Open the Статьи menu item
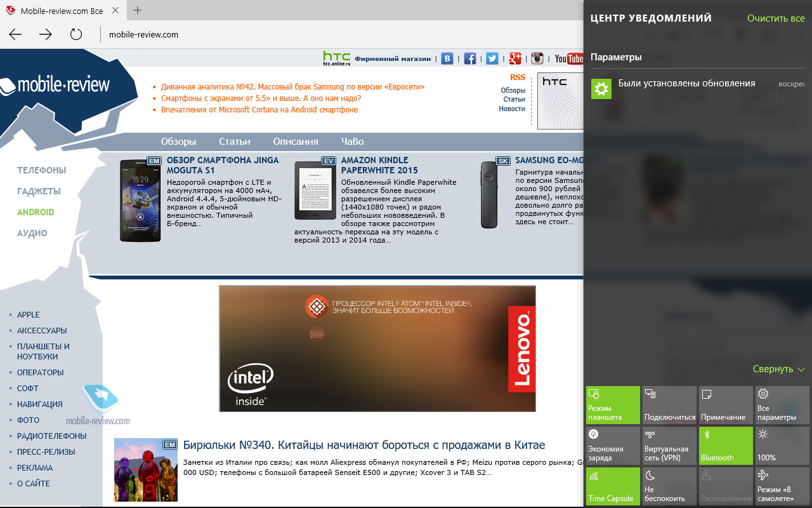Viewport: 812px width, 508px height. 235,142
